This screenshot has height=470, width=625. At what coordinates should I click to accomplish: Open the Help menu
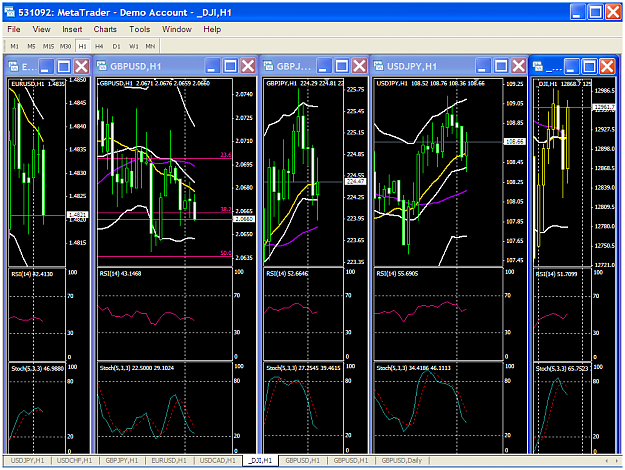tap(212, 29)
